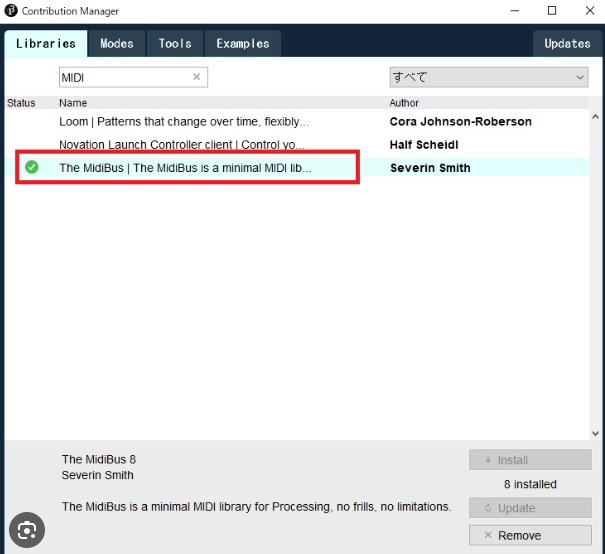Clear the MIDI search filter text
The image size is (605, 554).
click(196, 77)
